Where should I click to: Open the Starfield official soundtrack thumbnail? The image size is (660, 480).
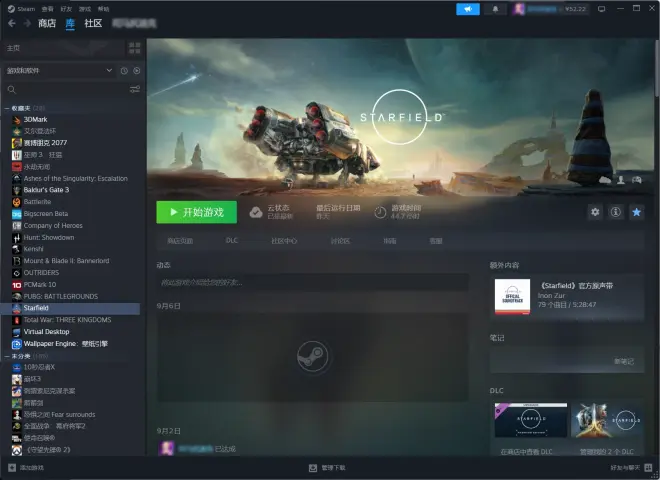[512, 297]
